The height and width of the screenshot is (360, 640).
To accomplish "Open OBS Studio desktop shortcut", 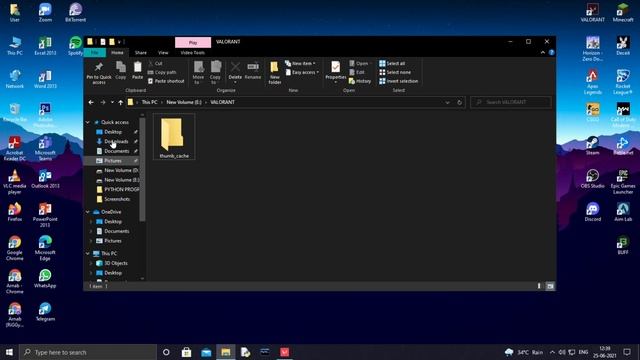I will tap(592, 178).
